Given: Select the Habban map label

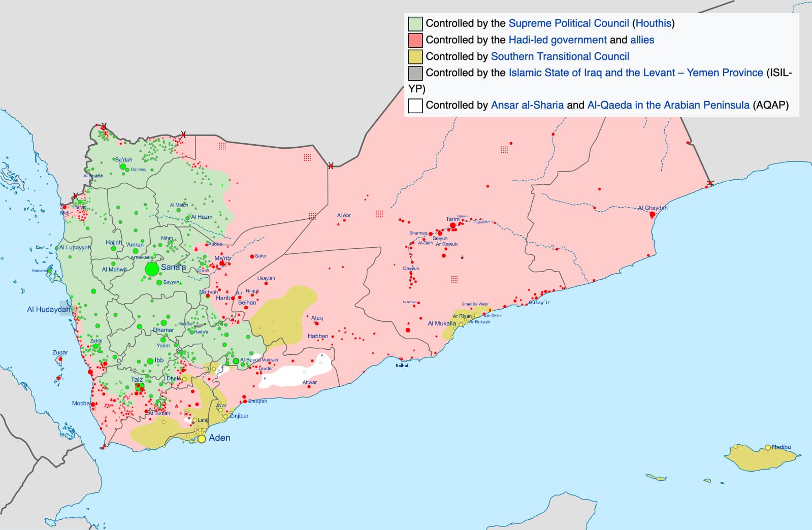Looking at the screenshot, I should (x=318, y=336).
